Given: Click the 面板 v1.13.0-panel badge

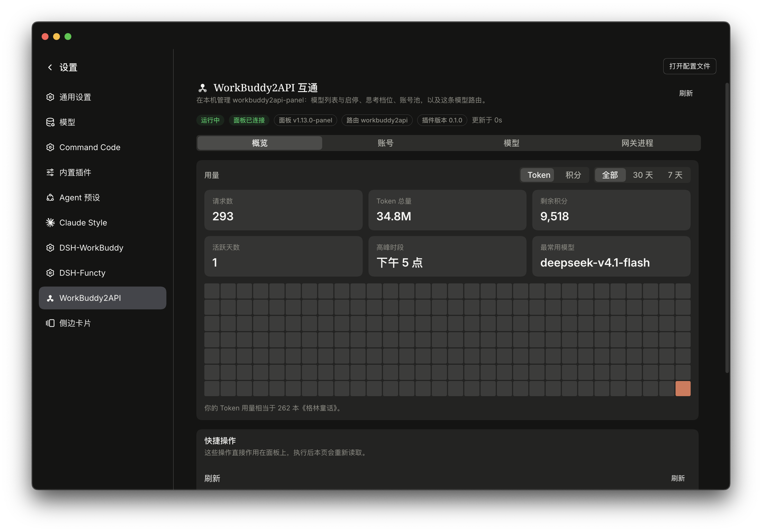Looking at the screenshot, I should (x=305, y=120).
